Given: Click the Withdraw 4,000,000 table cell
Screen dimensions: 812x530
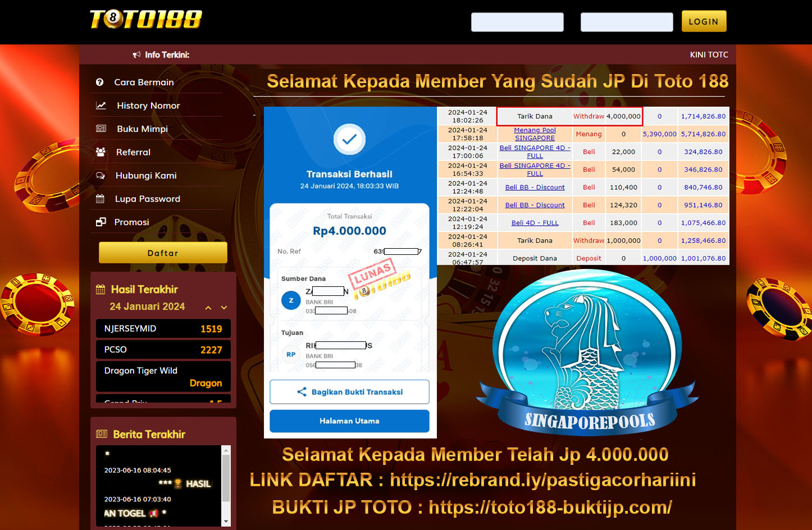Looking at the screenshot, I should click(x=606, y=116).
